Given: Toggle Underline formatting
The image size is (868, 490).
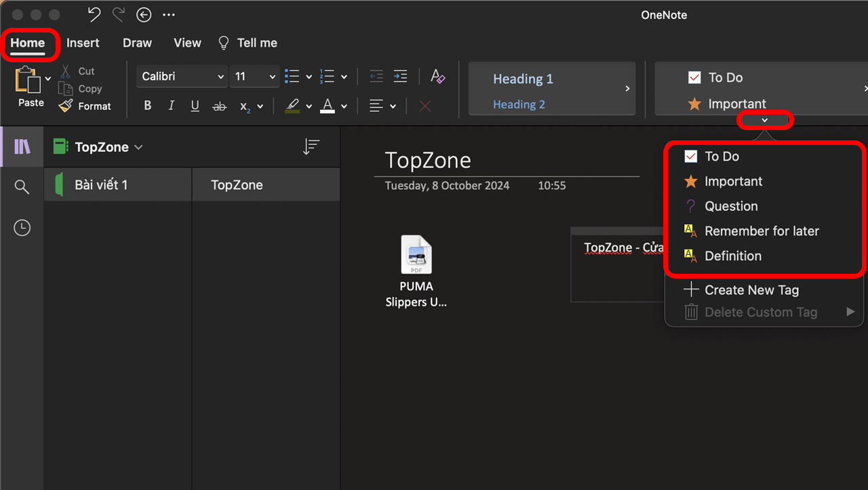Looking at the screenshot, I should [x=195, y=106].
